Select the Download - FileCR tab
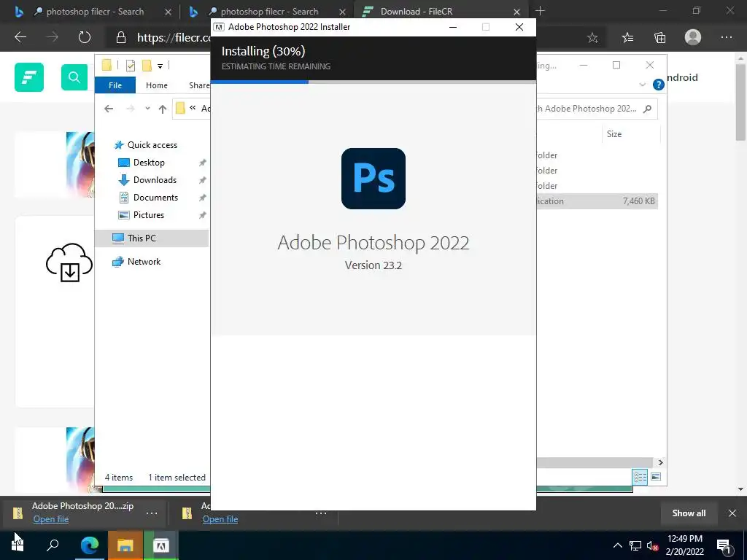Image resolution: width=747 pixels, height=560 pixels. pos(417,12)
